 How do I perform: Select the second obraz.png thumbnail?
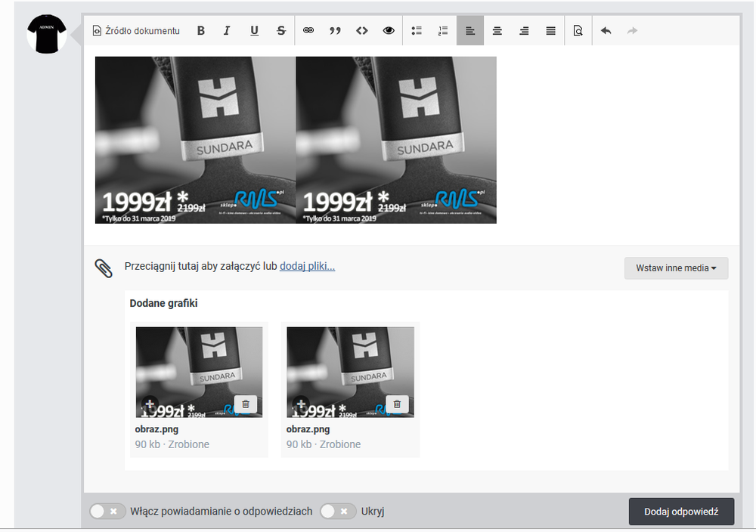click(x=350, y=372)
